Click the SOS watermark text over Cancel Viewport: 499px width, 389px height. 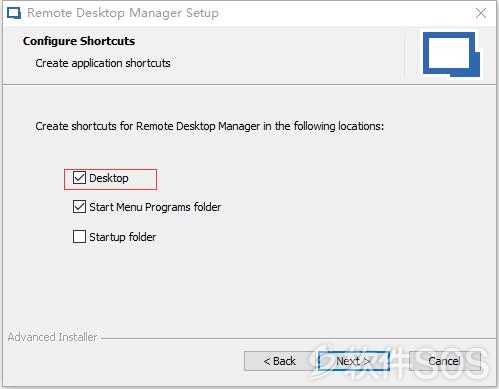[451, 363]
